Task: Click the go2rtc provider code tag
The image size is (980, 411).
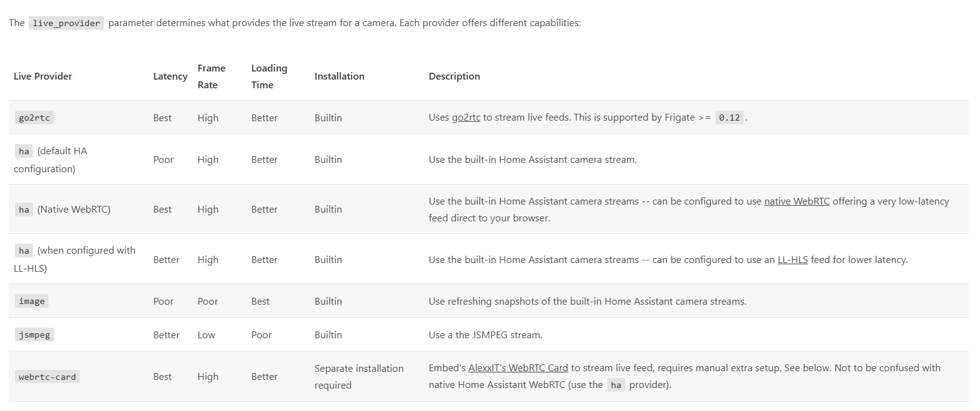Action: (34, 118)
